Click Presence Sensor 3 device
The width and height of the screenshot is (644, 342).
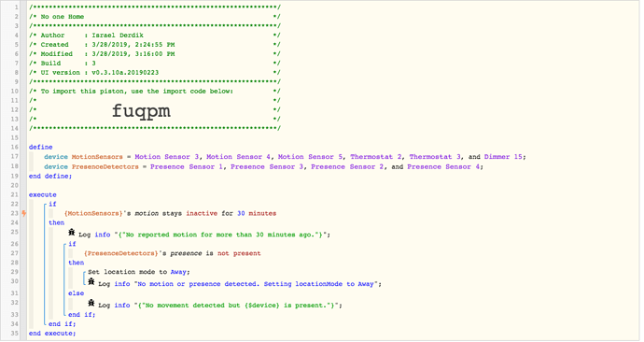267,166
